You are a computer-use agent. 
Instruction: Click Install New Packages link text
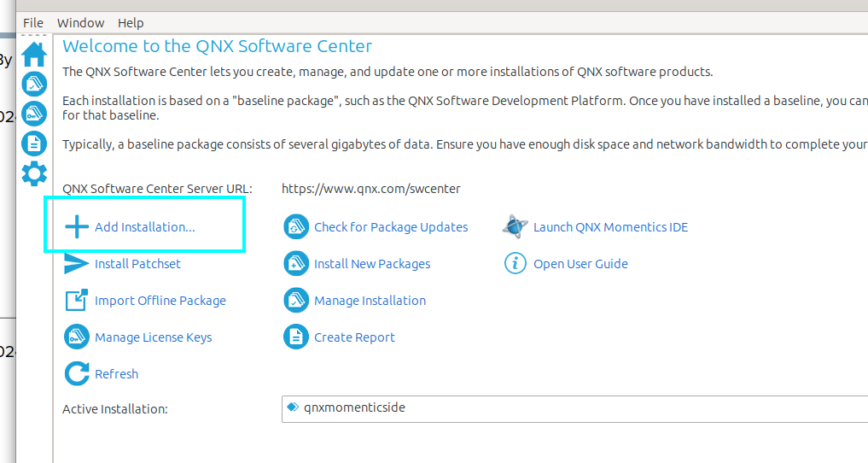tap(372, 264)
